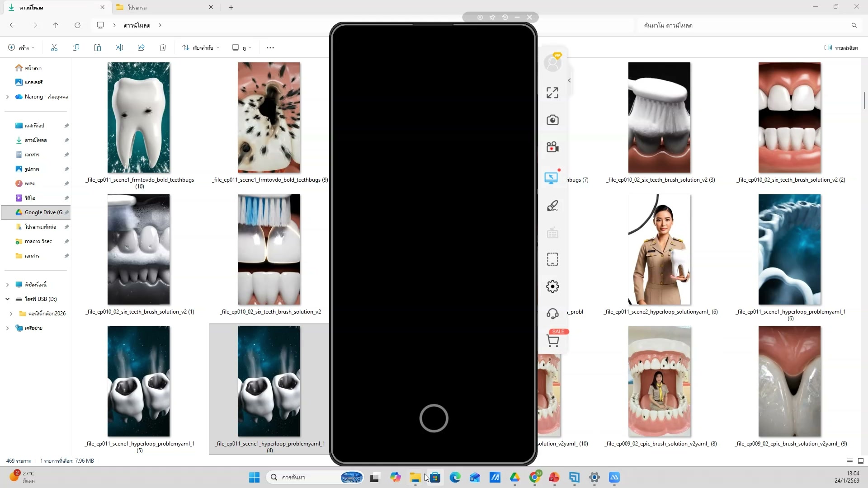Open the SALE shopping cart
The width and height of the screenshot is (868, 488).
point(552,340)
